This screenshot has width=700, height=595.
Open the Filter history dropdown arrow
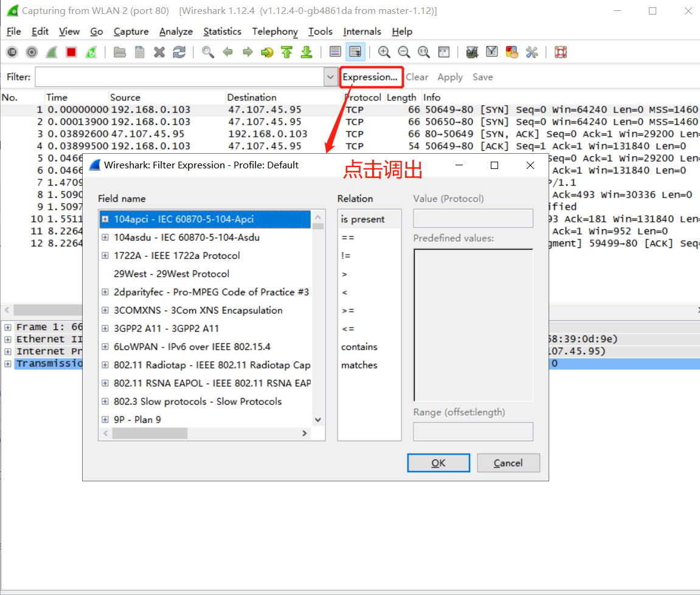pos(330,77)
